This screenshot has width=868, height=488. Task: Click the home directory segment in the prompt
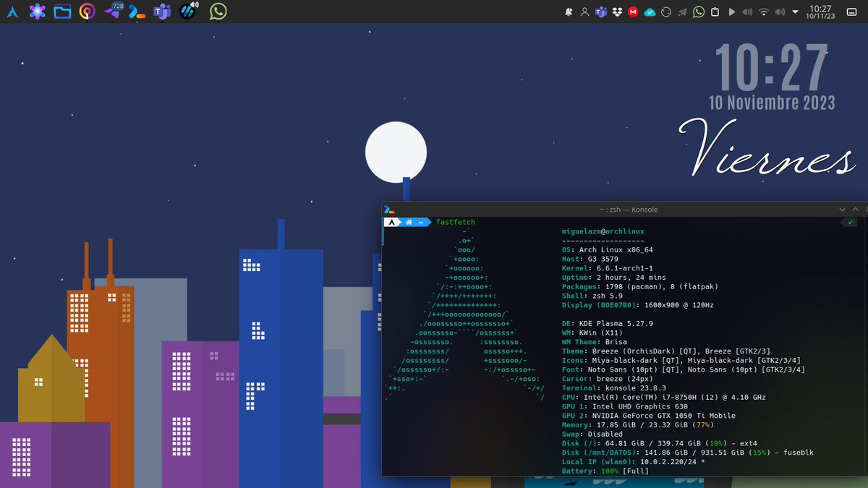414,222
